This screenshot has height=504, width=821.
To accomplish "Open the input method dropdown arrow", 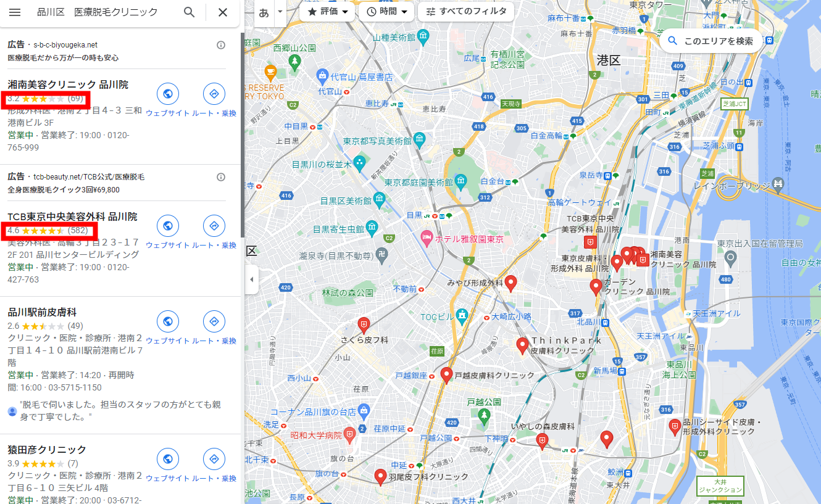I will click(280, 12).
